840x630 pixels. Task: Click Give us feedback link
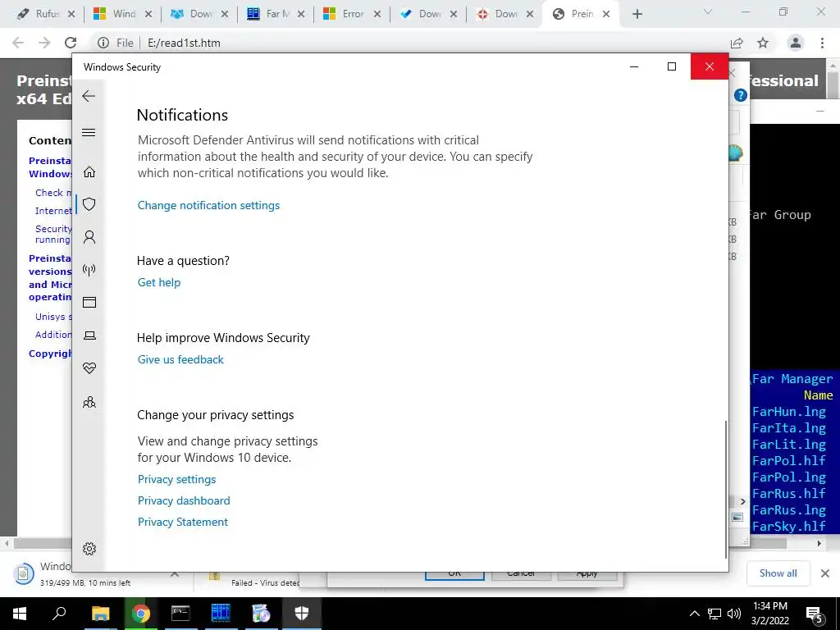180,359
